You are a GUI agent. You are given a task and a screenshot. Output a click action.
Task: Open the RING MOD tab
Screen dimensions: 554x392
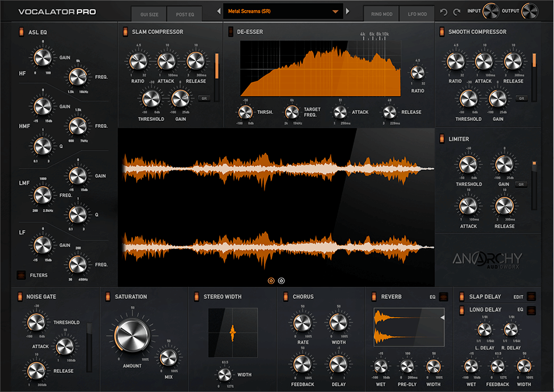[x=382, y=14]
